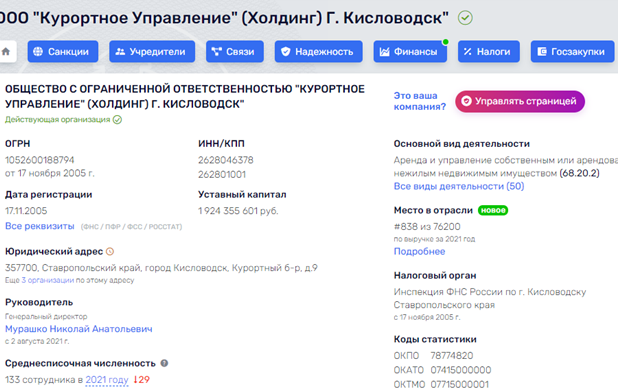Click the Управлять страницей button
618x391 pixels.
click(520, 101)
